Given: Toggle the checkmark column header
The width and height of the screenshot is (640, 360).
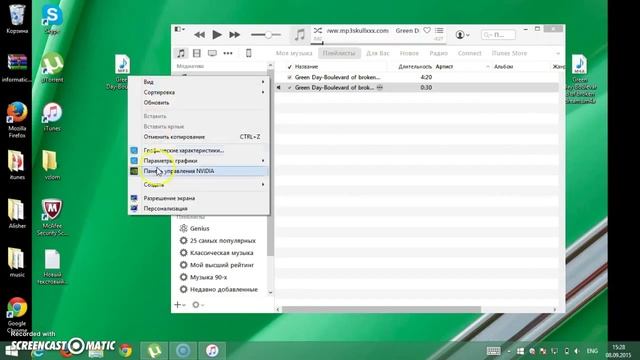Looking at the screenshot, I should click(289, 67).
